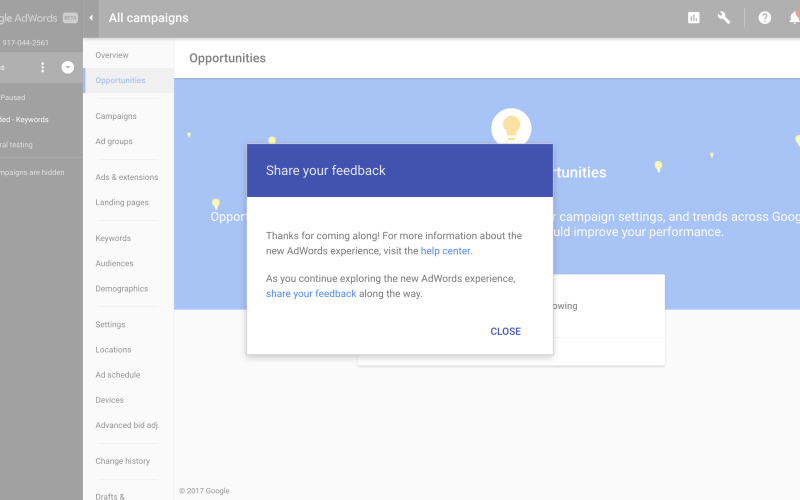Open the reports chart icon

(x=693, y=18)
